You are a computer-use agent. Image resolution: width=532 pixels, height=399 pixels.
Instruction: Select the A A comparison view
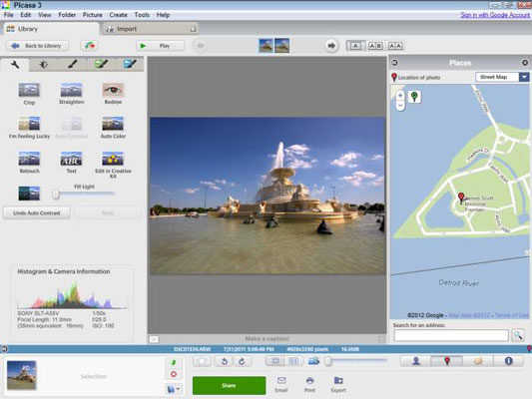pos(395,46)
